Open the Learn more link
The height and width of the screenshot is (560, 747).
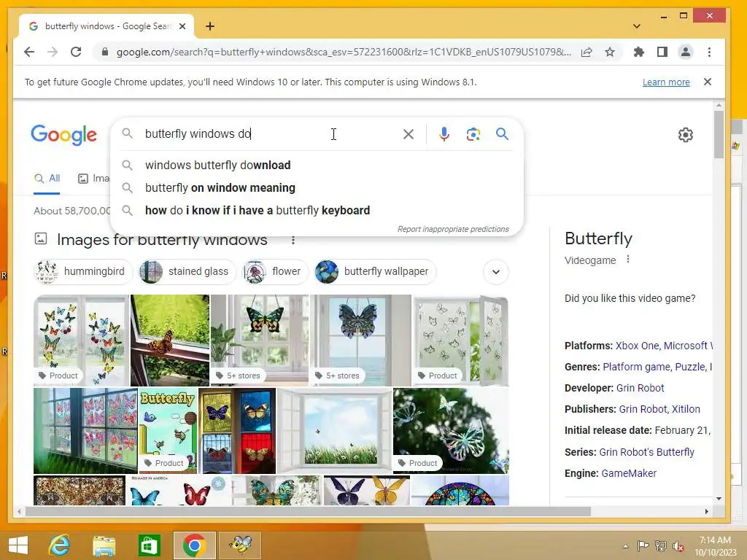point(666,82)
